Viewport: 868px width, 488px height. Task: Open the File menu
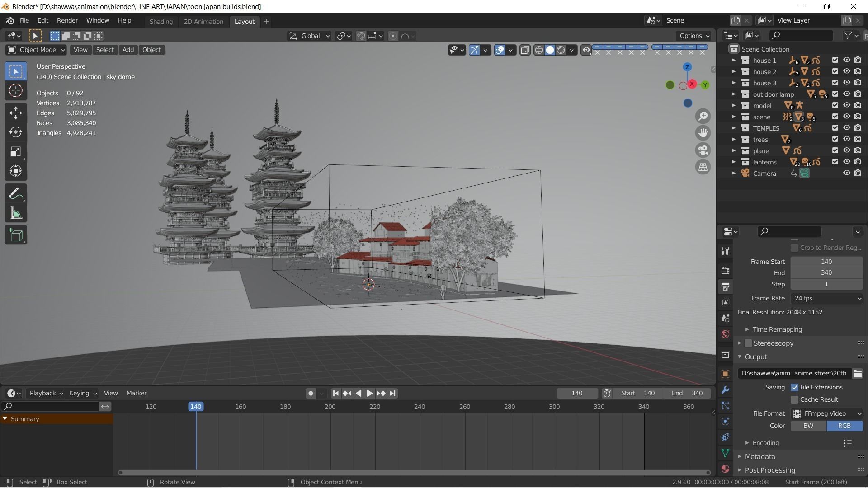[x=24, y=21]
